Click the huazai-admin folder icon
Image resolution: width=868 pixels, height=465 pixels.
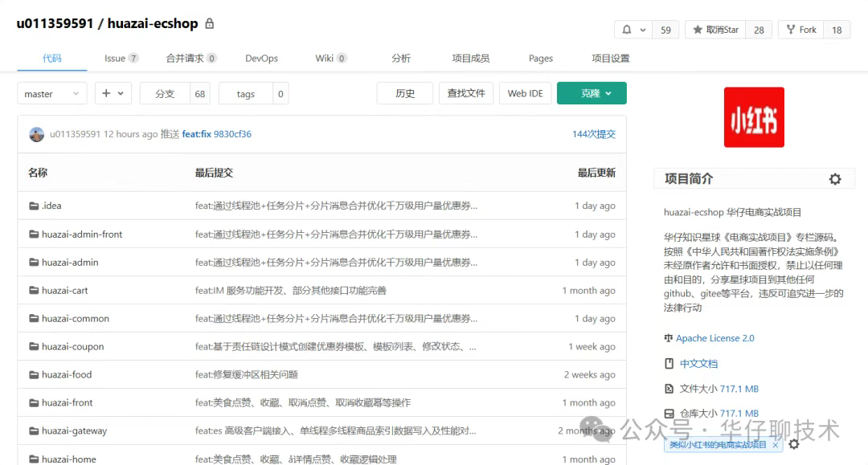(x=34, y=262)
